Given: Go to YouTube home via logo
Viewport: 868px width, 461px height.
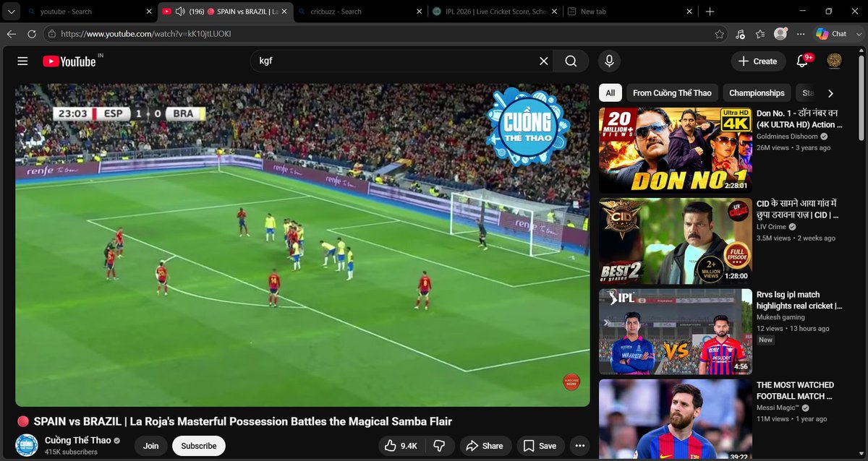Looking at the screenshot, I should [x=71, y=61].
